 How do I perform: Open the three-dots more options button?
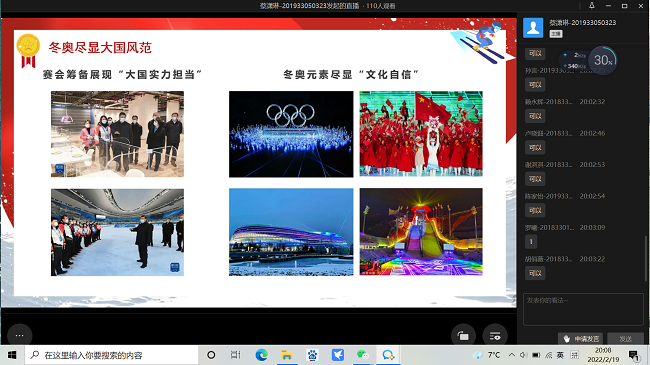point(19,335)
